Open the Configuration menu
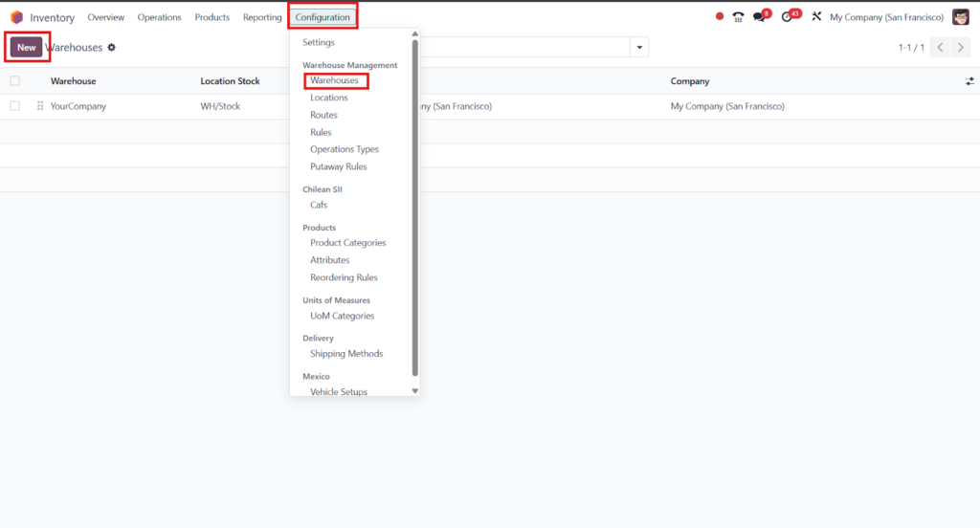 point(323,17)
